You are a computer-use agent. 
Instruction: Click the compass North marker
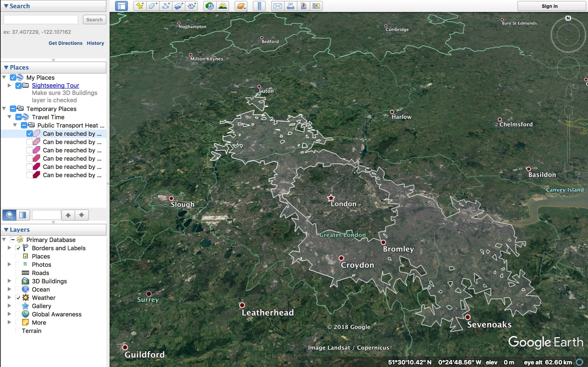click(x=568, y=18)
